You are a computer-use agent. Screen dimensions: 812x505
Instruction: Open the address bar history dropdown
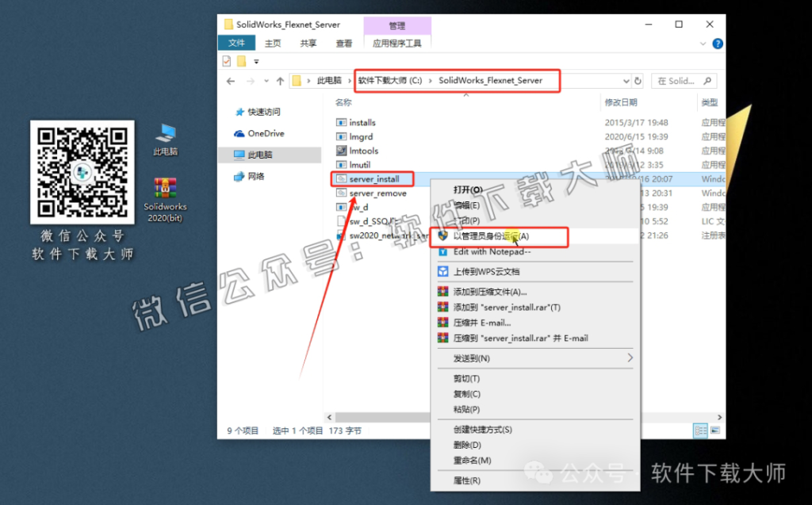[x=625, y=80]
